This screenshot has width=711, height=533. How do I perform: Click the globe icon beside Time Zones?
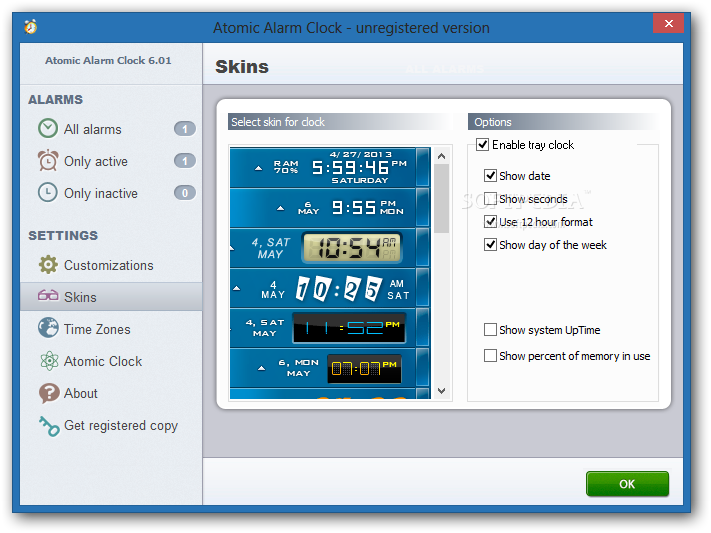tap(48, 328)
